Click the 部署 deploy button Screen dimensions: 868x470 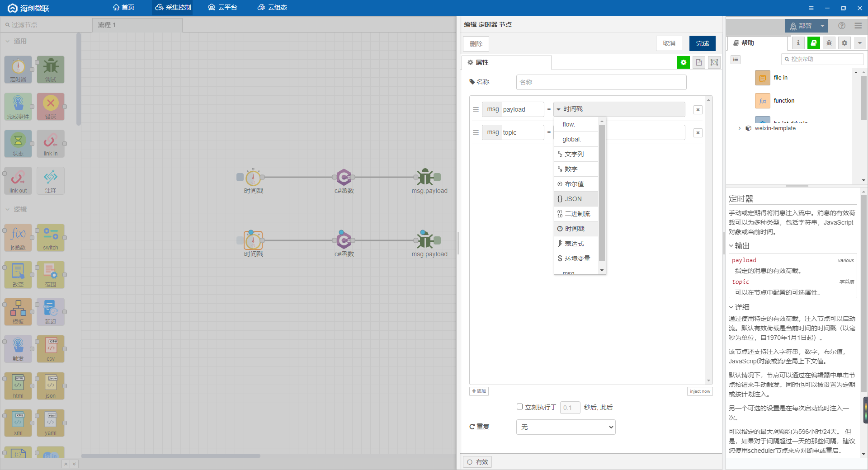pyautogui.click(x=801, y=26)
